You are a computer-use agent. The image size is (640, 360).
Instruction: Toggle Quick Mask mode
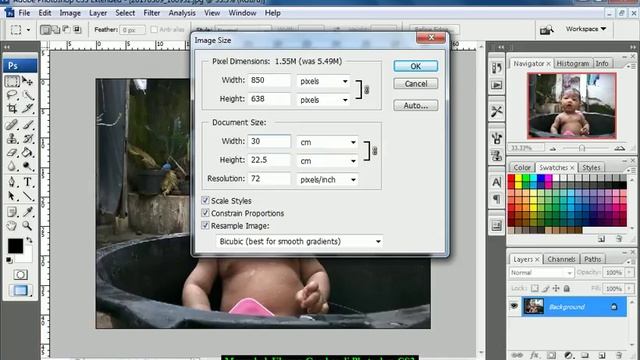[20, 275]
